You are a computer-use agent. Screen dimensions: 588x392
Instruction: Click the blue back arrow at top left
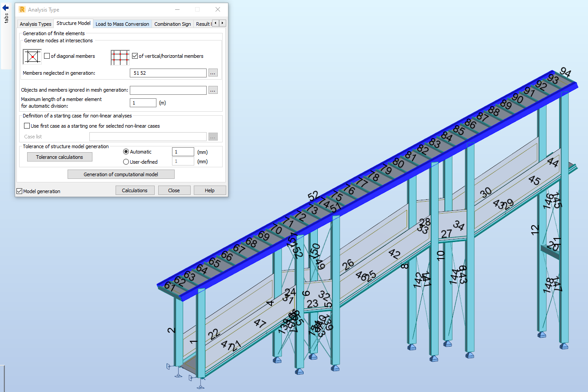4,7
